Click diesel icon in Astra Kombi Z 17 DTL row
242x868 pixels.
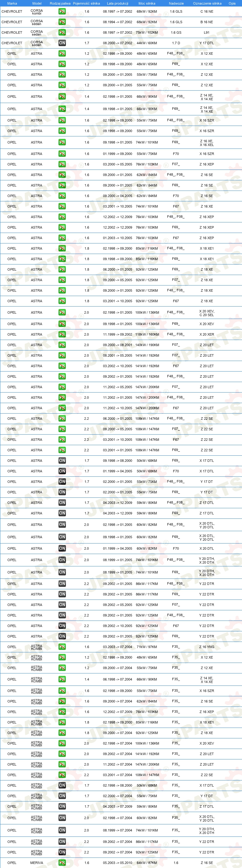62,806
